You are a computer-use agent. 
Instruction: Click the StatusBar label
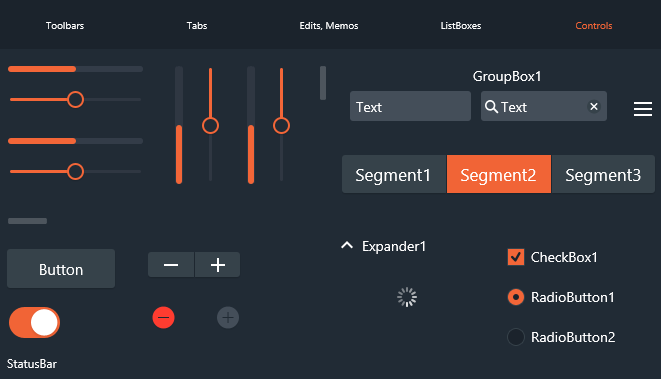[32, 364]
